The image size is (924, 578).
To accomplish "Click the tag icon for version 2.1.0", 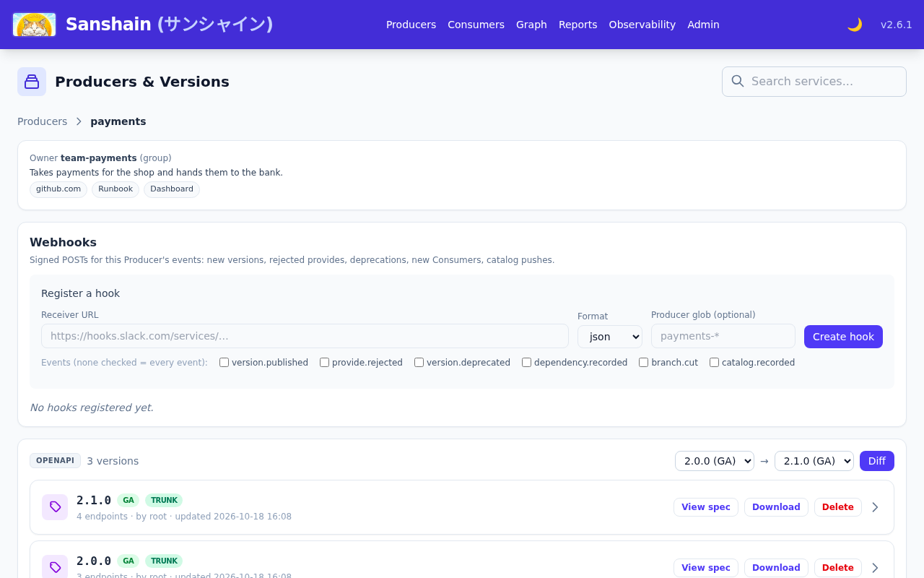I will (55, 507).
